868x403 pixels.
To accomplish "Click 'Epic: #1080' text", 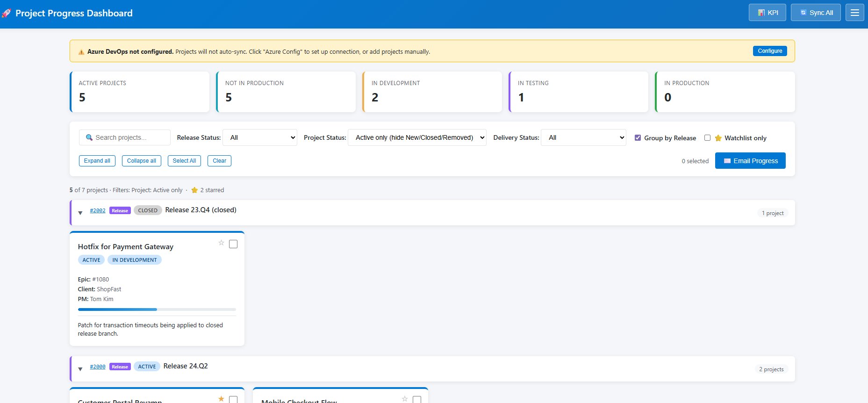I will coord(93,279).
